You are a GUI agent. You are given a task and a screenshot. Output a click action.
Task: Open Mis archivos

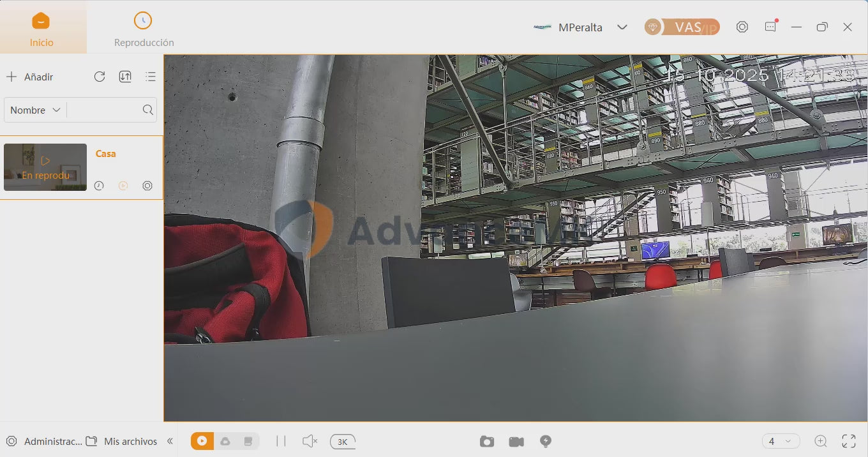click(x=123, y=441)
